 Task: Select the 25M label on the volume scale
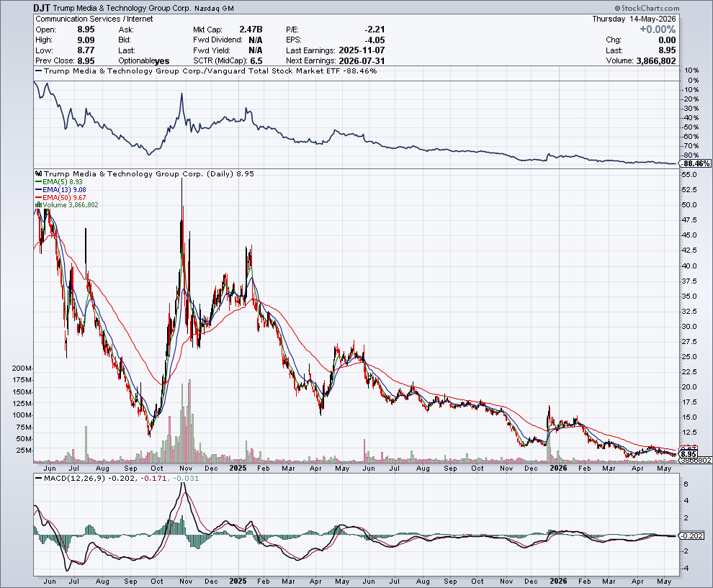[x=23, y=451]
